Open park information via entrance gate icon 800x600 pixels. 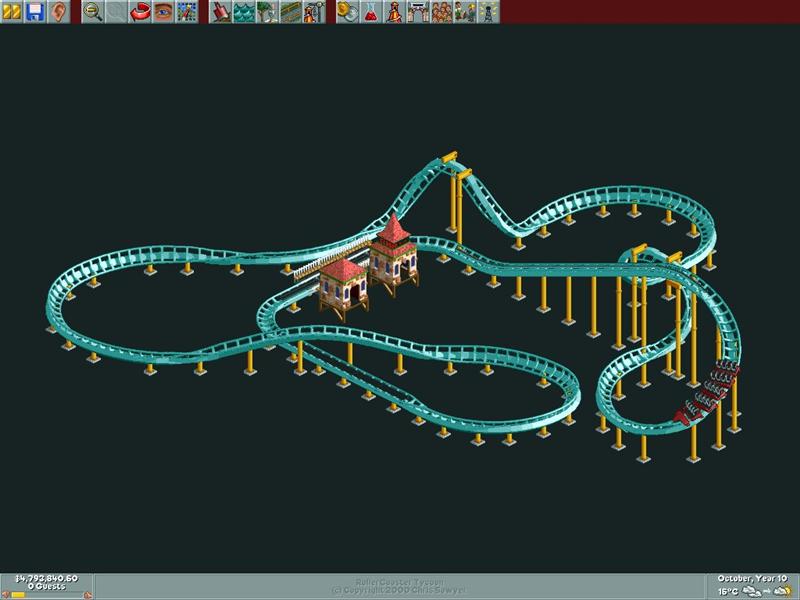point(418,12)
